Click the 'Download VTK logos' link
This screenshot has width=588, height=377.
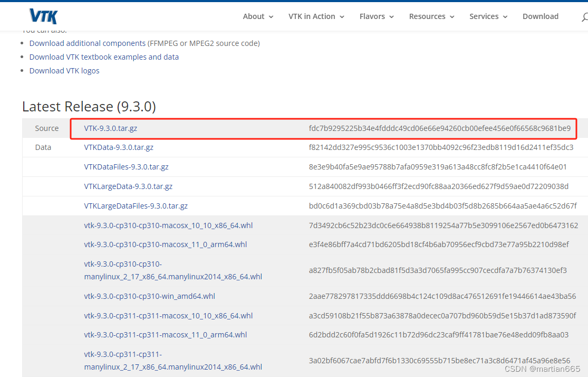pos(64,70)
